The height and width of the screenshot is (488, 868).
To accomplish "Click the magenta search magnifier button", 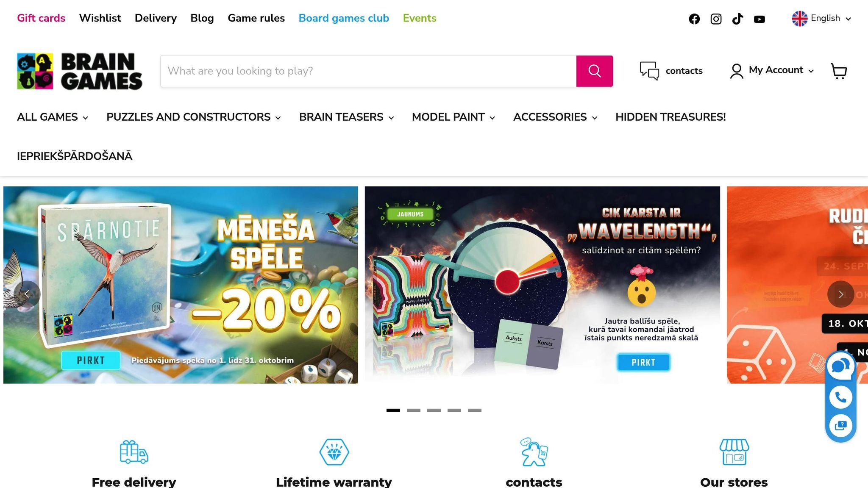I will (595, 71).
